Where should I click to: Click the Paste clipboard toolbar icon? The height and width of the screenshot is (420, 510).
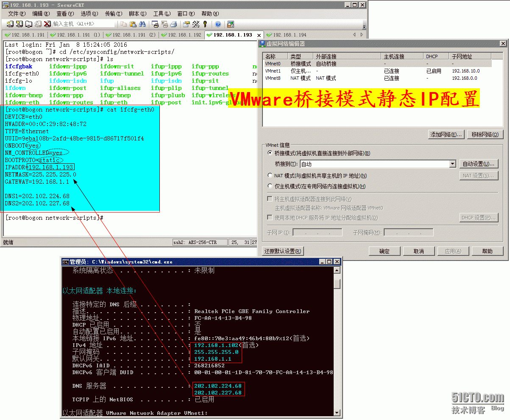click(x=133, y=24)
